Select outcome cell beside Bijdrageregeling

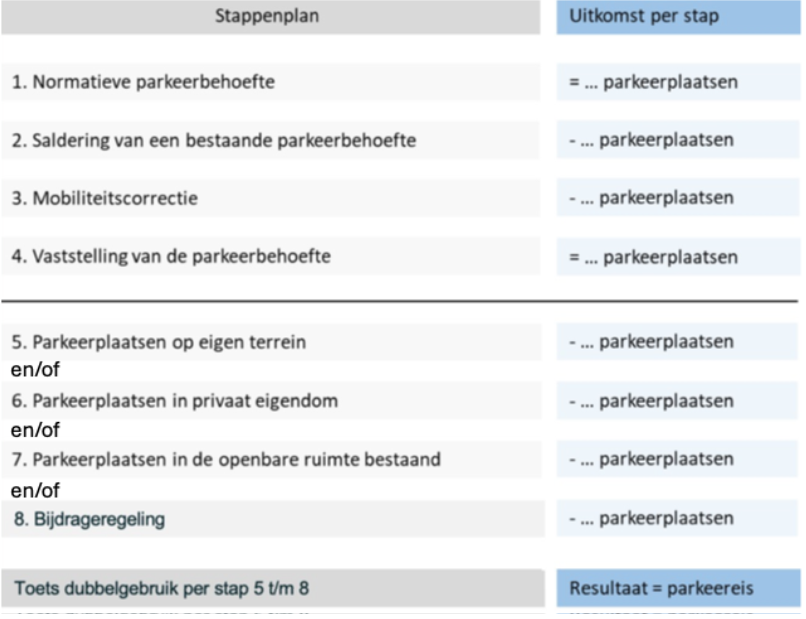[679, 519]
